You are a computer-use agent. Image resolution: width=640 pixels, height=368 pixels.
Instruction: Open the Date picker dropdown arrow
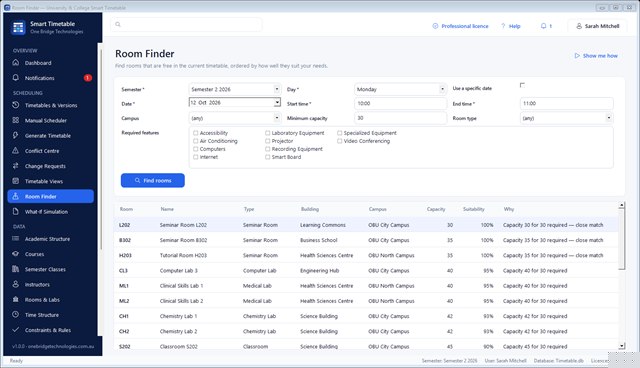click(x=277, y=102)
